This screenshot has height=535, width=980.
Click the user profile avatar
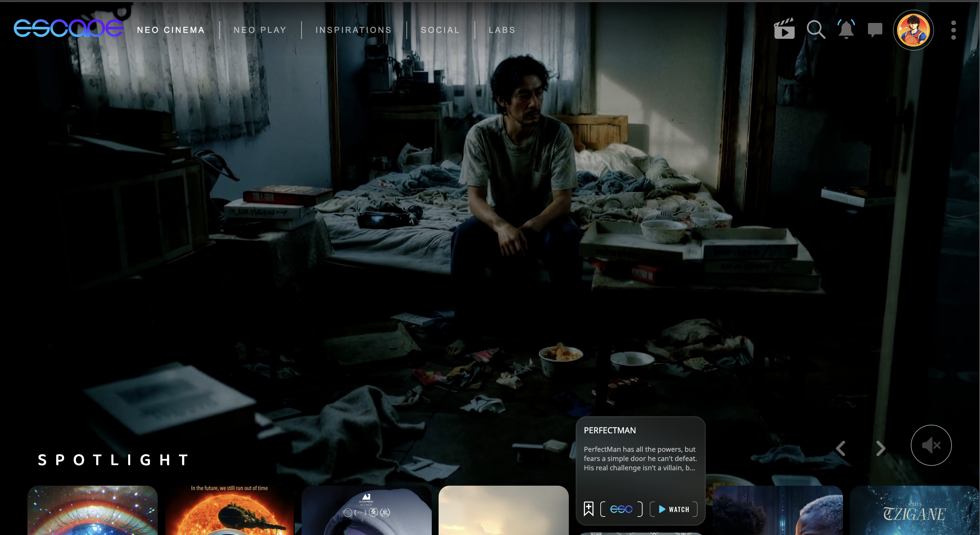pos(913,30)
